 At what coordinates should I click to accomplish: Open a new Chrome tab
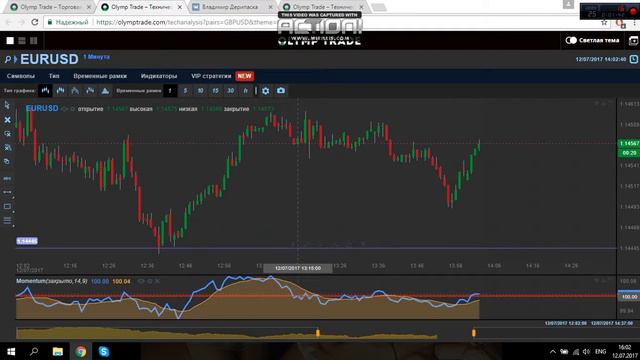coord(379,7)
